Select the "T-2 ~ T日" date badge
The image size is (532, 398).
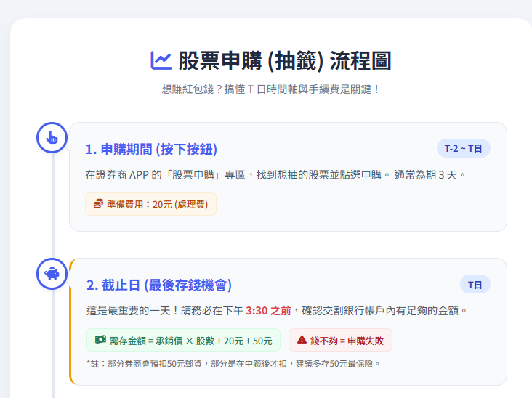[463, 148]
